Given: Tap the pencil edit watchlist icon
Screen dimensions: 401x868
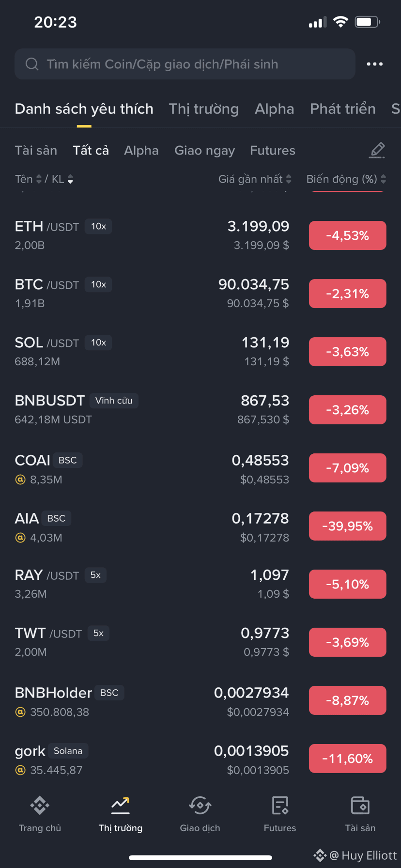Looking at the screenshot, I should click(x=377, y=151).
